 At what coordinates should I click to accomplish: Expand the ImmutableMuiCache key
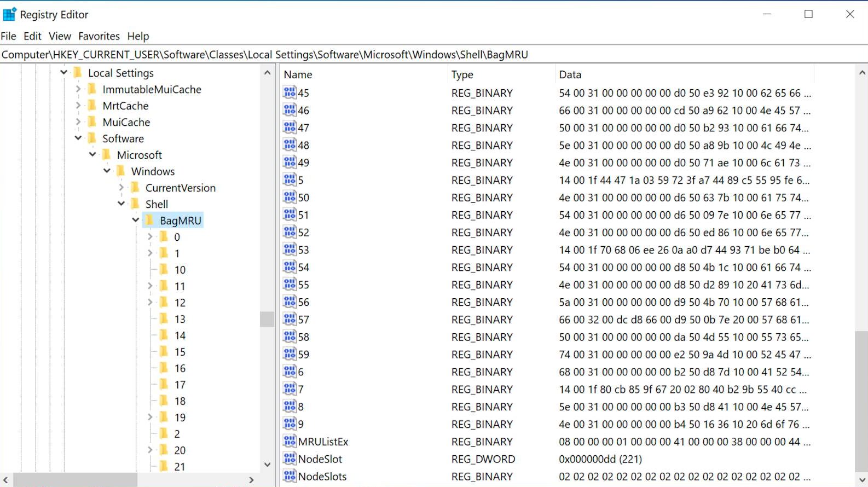78,89
